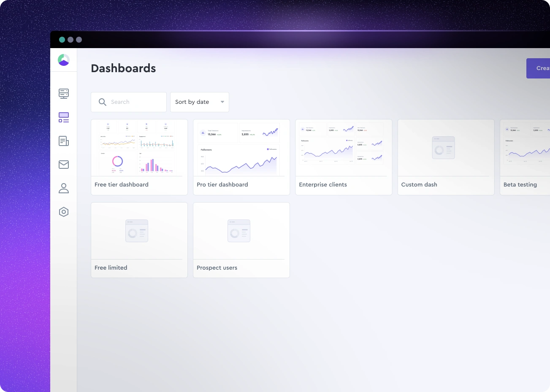Open the hexagon settings sidebar icon

[64, 212]
